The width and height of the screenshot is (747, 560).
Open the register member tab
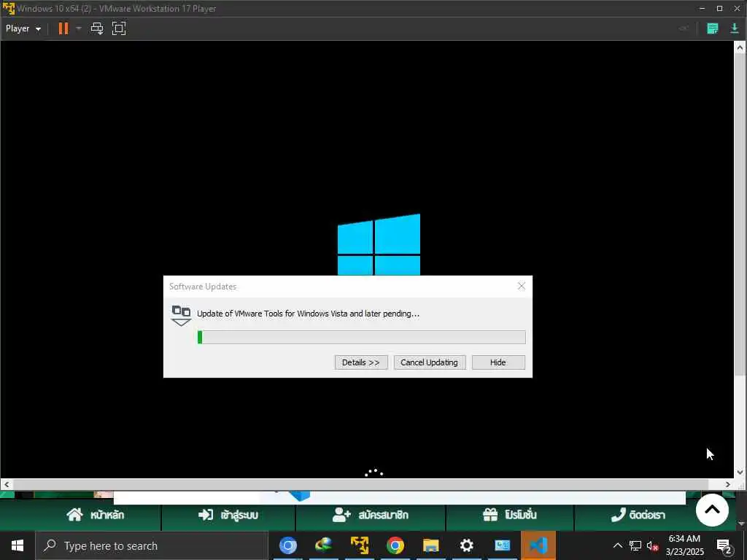click(x=370, y=515)
